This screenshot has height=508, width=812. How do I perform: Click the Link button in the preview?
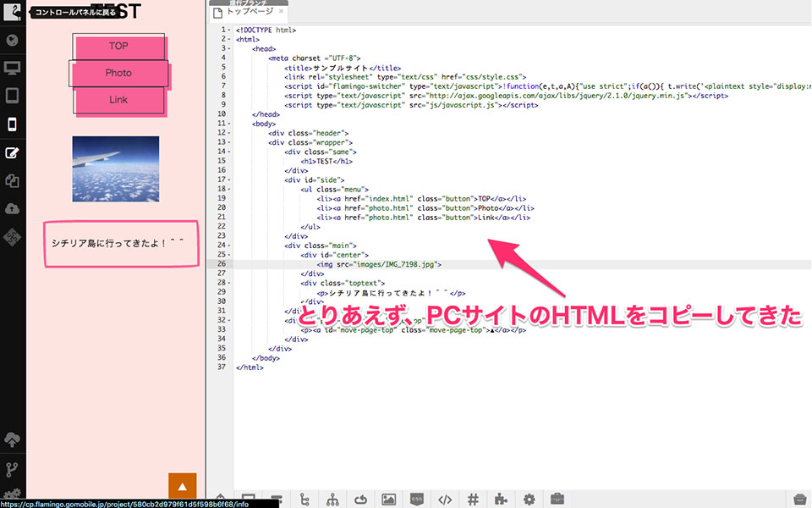118,100
